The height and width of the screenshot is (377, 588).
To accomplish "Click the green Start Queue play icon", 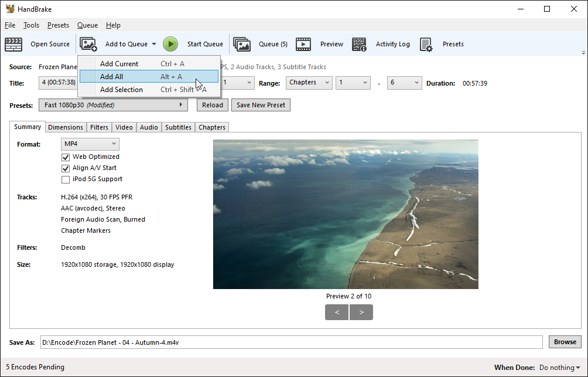I will tap(170, 45).
